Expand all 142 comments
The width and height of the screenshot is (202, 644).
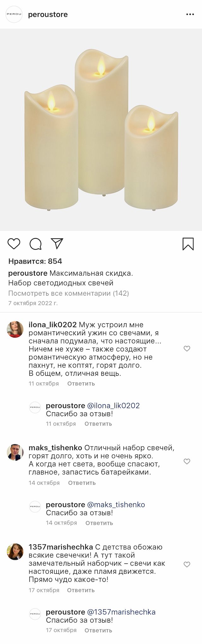point(68,293)
